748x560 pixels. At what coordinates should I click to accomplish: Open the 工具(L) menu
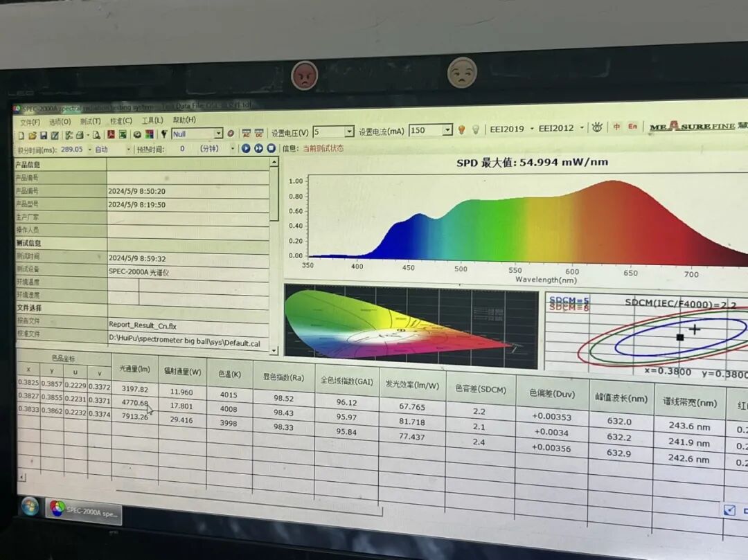tap(152, 120)
